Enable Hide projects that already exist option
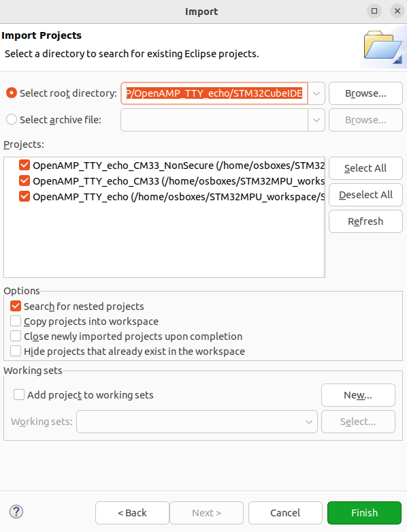 (16, 351)
